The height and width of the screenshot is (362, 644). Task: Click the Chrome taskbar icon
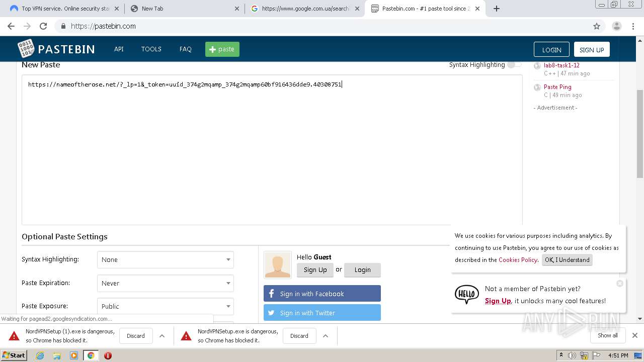coord(91,355)
